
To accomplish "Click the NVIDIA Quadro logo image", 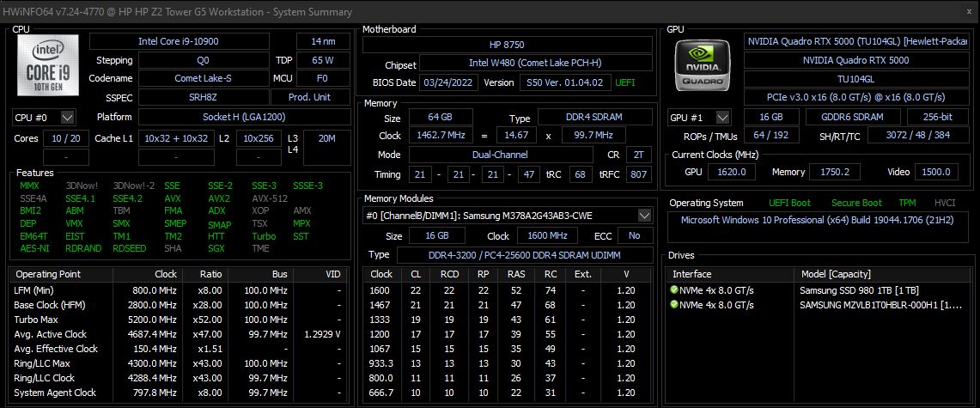I will click(703, 65).
